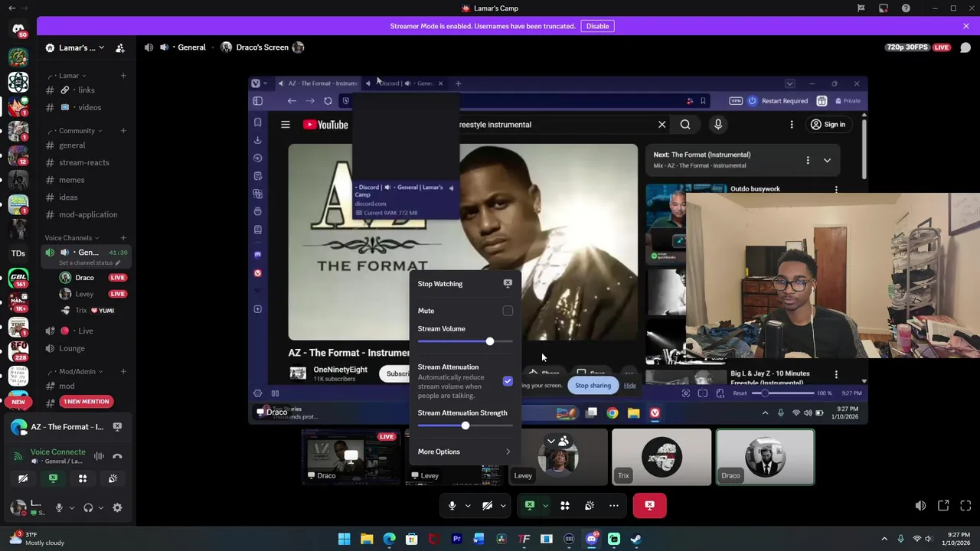Screen dimensions: 980x551
Task: Click Draco user in voice channel list
Action: coord(84,278)
